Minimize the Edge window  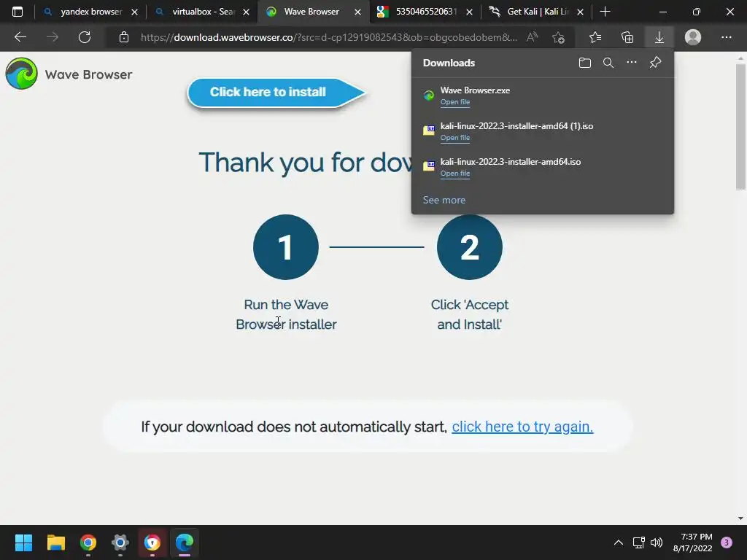click(x=662, y=12)
